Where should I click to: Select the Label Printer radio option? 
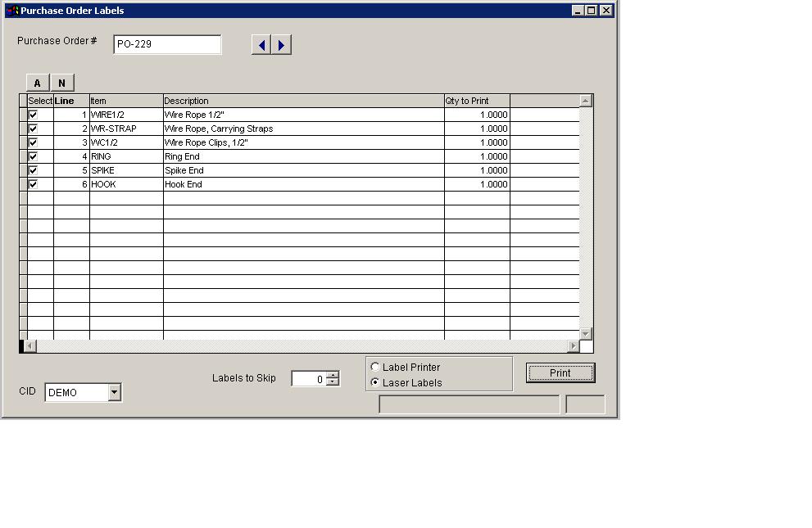coord(375,368)
